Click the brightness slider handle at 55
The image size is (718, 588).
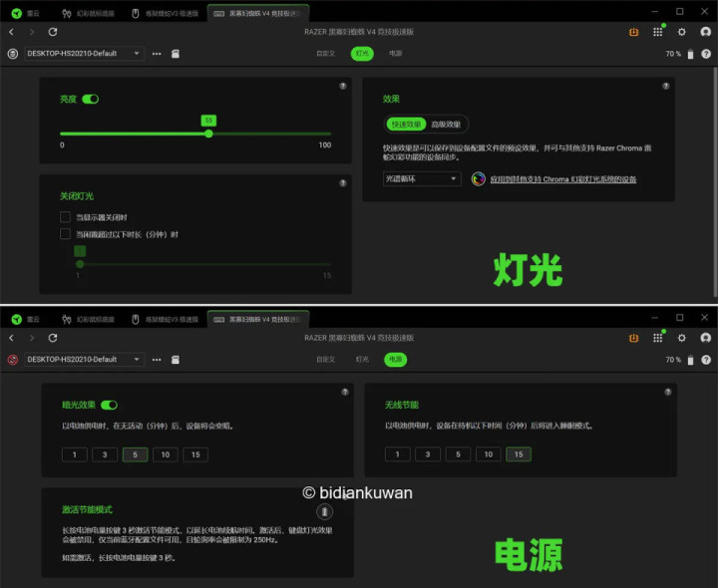(x=208, y=134)
